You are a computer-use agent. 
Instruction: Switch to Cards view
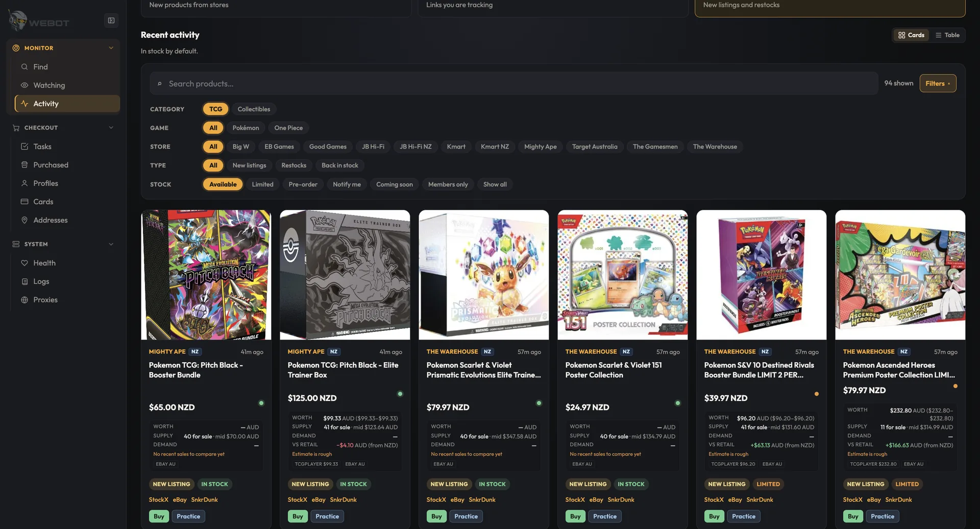[911, 35]
